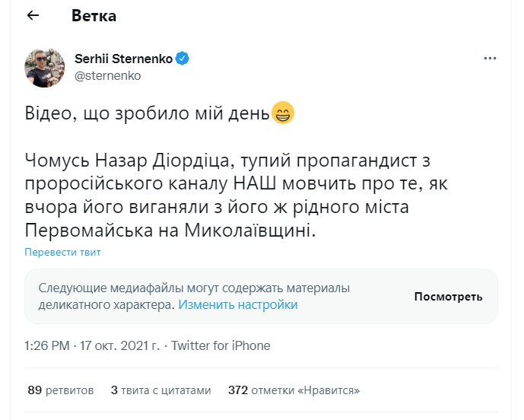The image size is (524, 420).
Task: Open the "Изменить настройки" link
Action: click(237, 305)
